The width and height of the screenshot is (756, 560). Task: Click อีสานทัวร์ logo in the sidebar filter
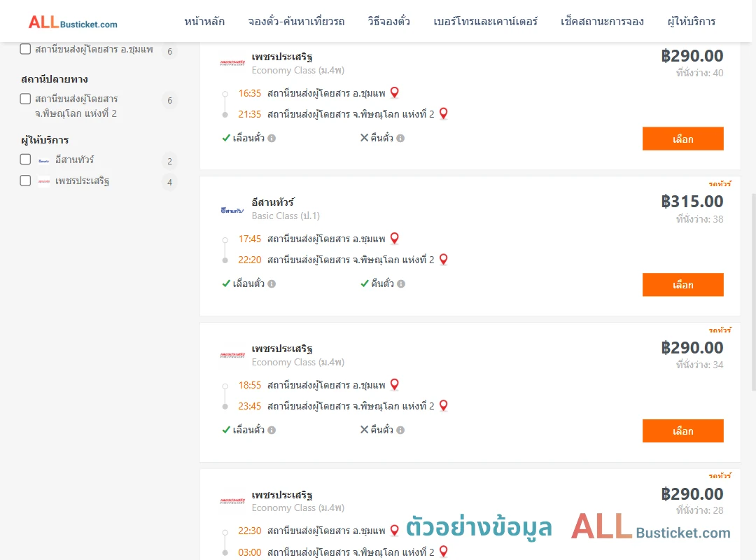(x=44, y=160)
